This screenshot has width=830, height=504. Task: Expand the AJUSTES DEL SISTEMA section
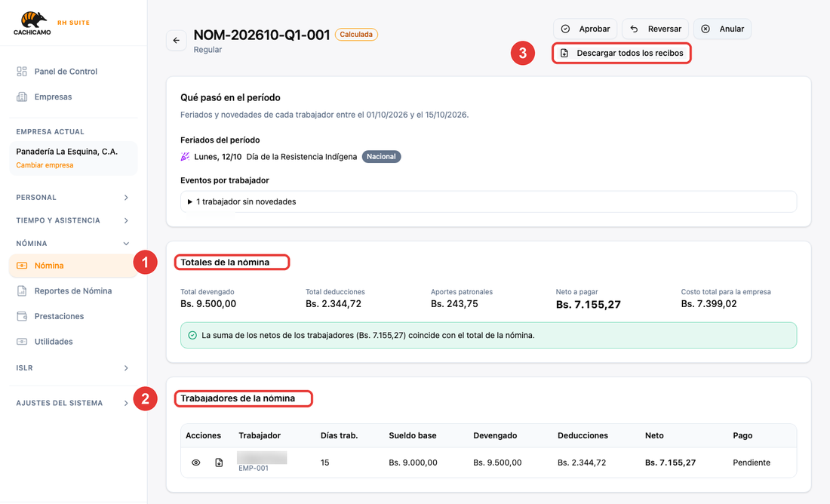pos(72,403)
